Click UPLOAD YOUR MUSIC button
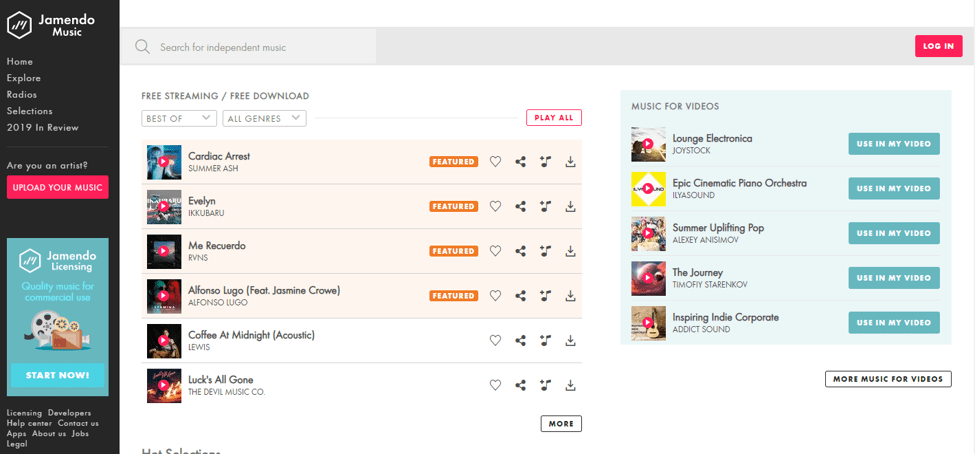975x454 pixels. point(58,187)
